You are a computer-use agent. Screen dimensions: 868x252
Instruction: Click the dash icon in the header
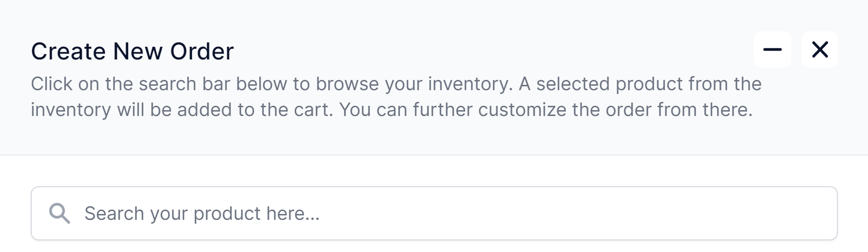click(x=772, y=50)
